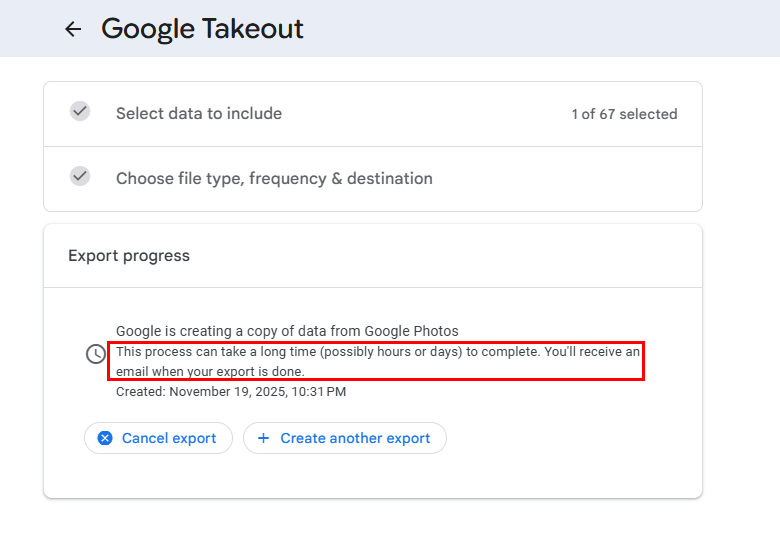Click the "1 of 67 selected" count
This screenshot has height=534, width=780.
point(624,114)
